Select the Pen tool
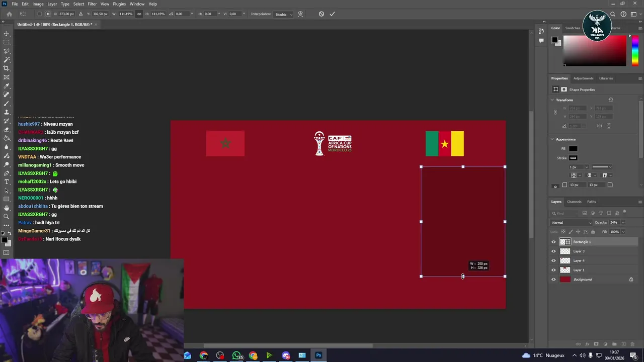The image size is (644, 362). 7,173
